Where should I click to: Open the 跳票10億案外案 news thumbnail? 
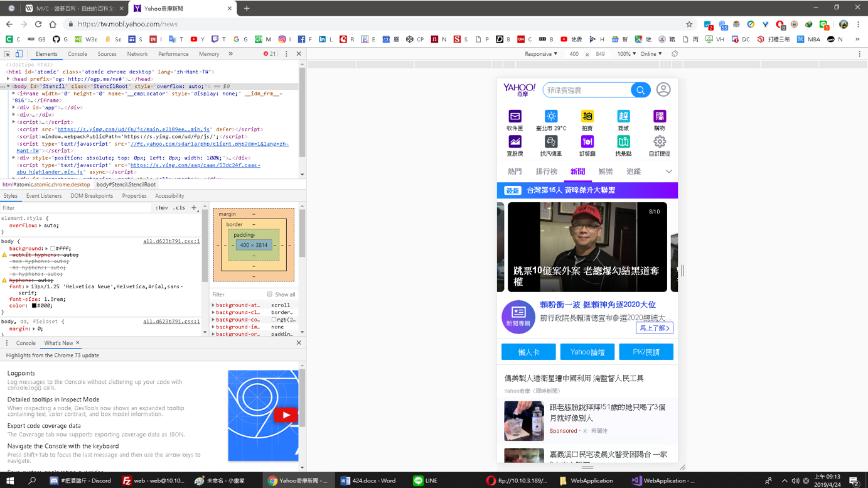click(x=587, y=247)
